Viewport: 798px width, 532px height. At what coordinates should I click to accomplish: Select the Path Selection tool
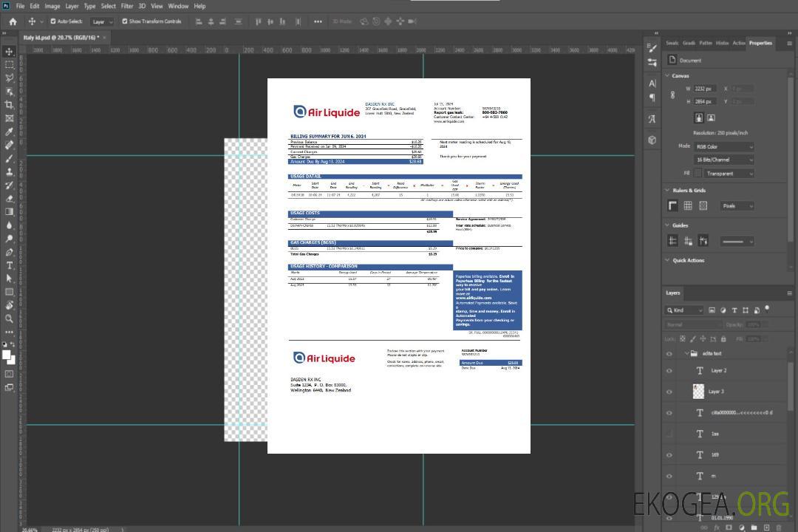(x=9, y=279)
